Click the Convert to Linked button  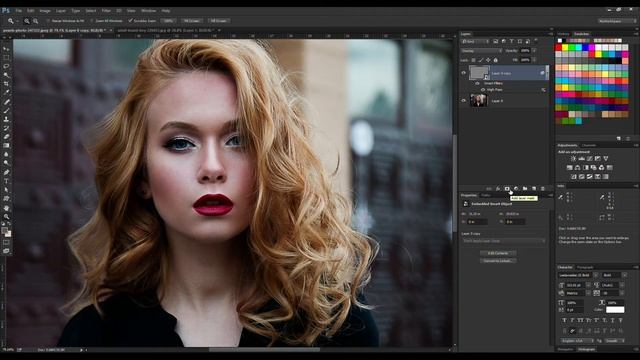tap(498, 260)
